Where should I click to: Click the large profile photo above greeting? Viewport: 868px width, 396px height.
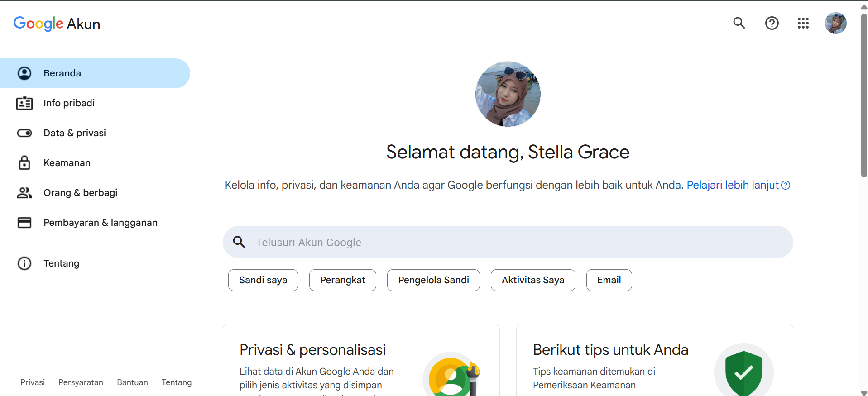508,94
